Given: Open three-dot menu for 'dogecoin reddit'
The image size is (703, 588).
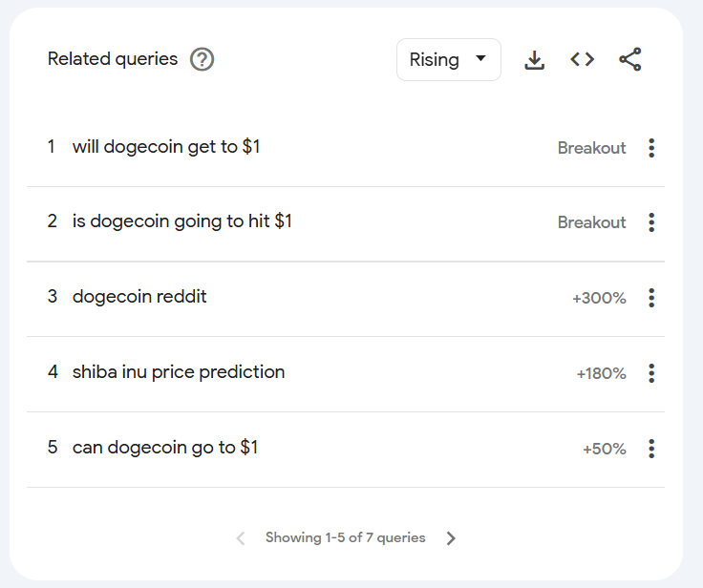Looking at the screenshot, I should [651, 298].
